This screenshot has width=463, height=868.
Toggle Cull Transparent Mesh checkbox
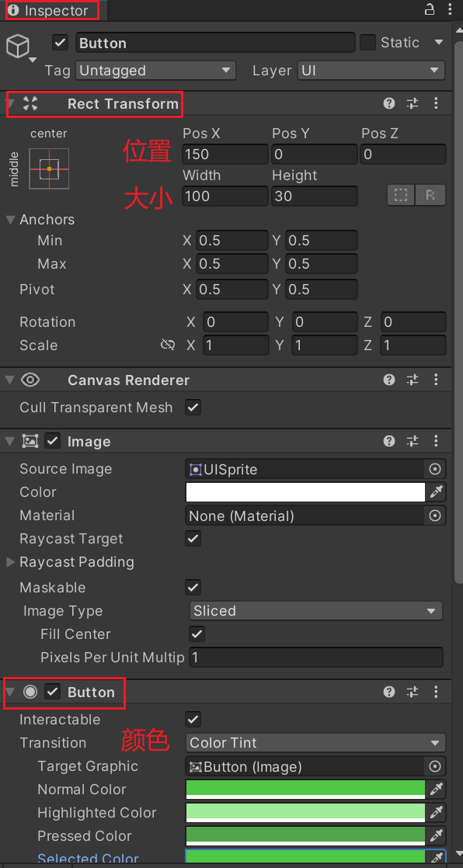(193, 408)
